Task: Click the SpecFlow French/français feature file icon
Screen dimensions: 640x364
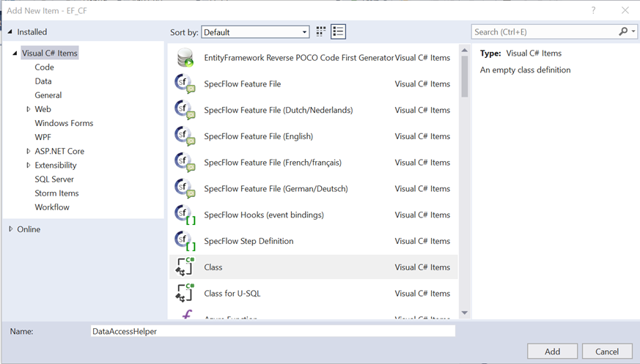Action: [x=185, y=163]
